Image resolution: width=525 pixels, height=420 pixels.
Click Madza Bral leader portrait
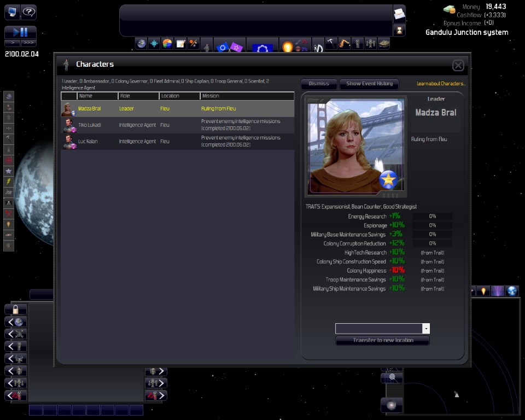(x=356, y=147)
